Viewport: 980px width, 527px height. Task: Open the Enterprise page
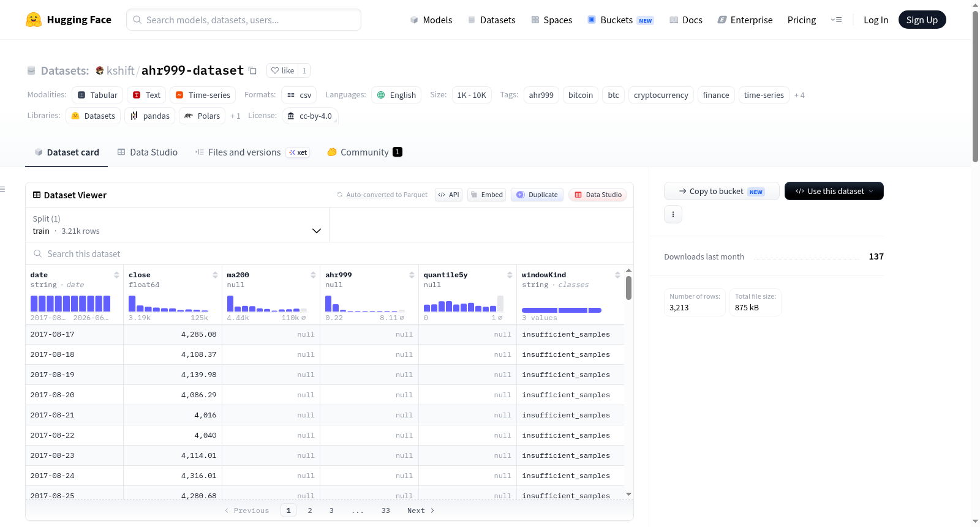[745, 20]
